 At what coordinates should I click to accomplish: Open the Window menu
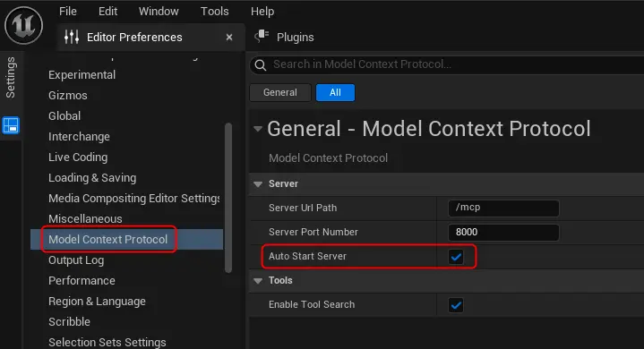tap(159, 12)
